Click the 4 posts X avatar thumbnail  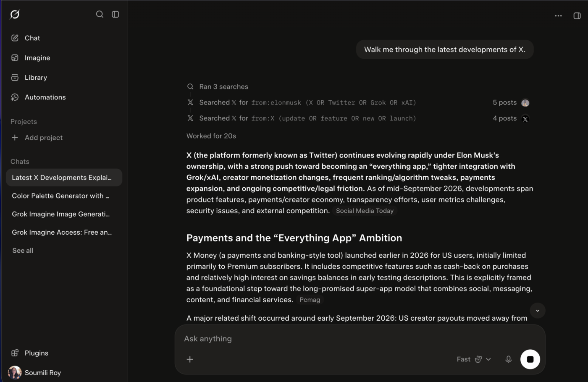tap(525, 119)
